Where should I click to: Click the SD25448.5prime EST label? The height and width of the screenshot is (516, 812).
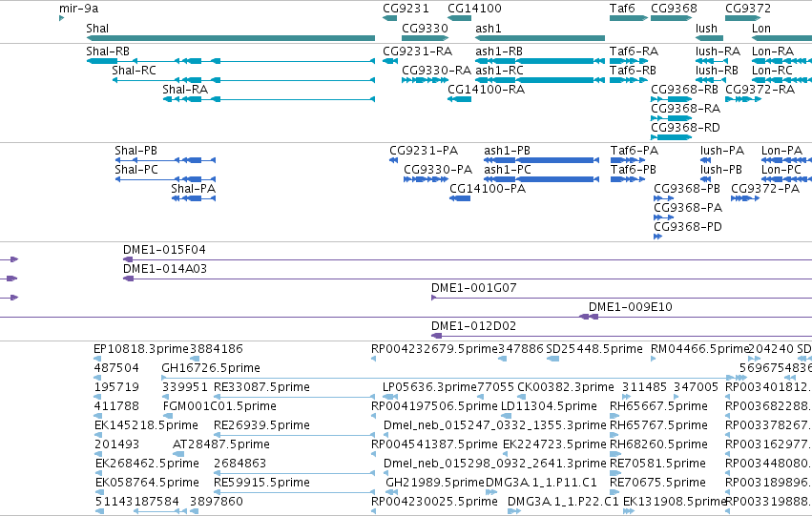pos(594,349)
